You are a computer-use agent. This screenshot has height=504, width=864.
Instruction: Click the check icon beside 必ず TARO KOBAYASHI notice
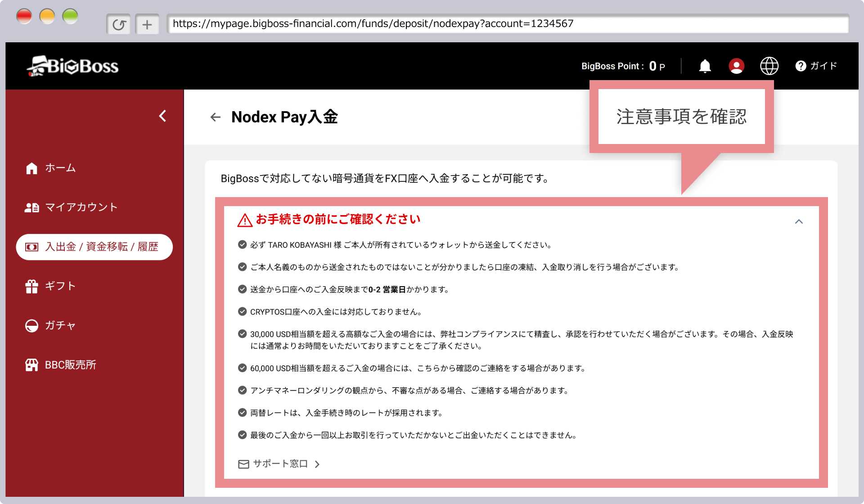coord(242,244)
